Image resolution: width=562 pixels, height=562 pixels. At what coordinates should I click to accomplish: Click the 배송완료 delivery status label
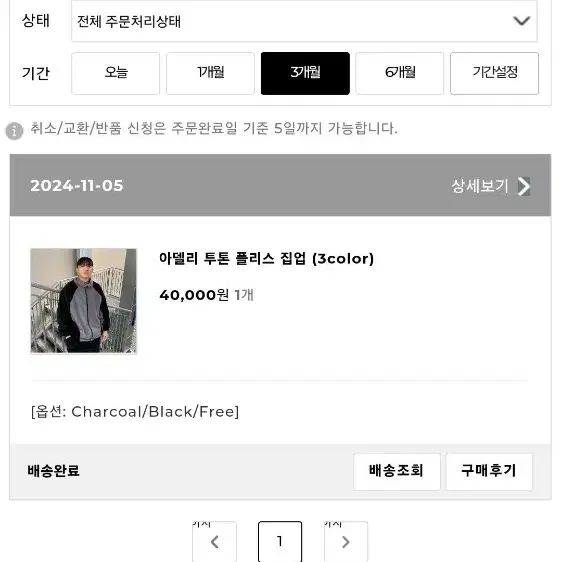(x=53, y=471)
